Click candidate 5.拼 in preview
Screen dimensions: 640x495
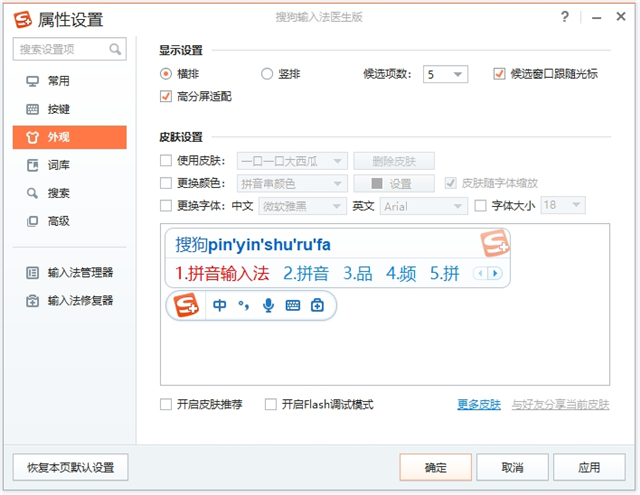[444, 273]
